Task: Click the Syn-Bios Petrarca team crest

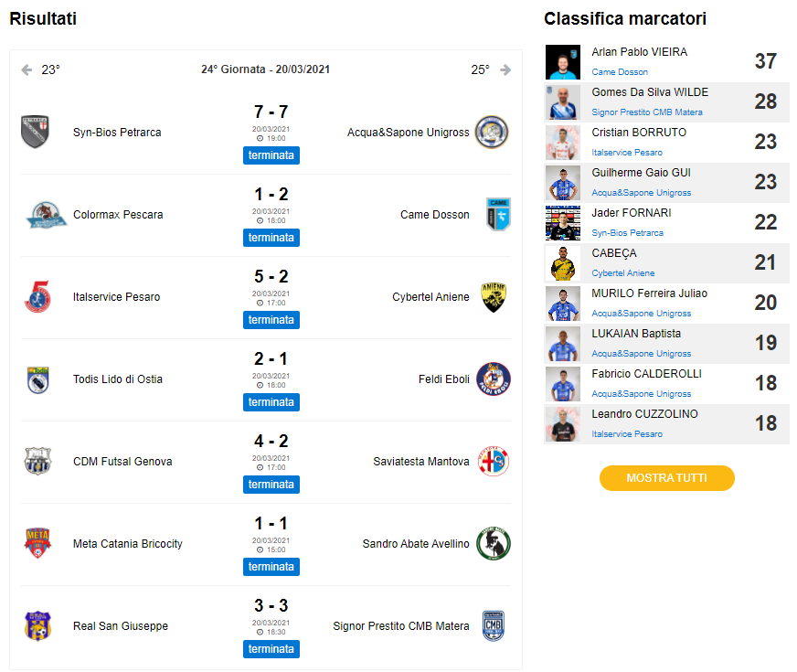Action: 35,132
